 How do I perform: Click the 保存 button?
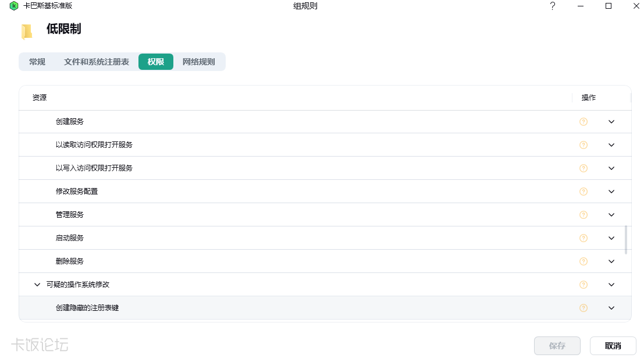[x=557, y=346]
